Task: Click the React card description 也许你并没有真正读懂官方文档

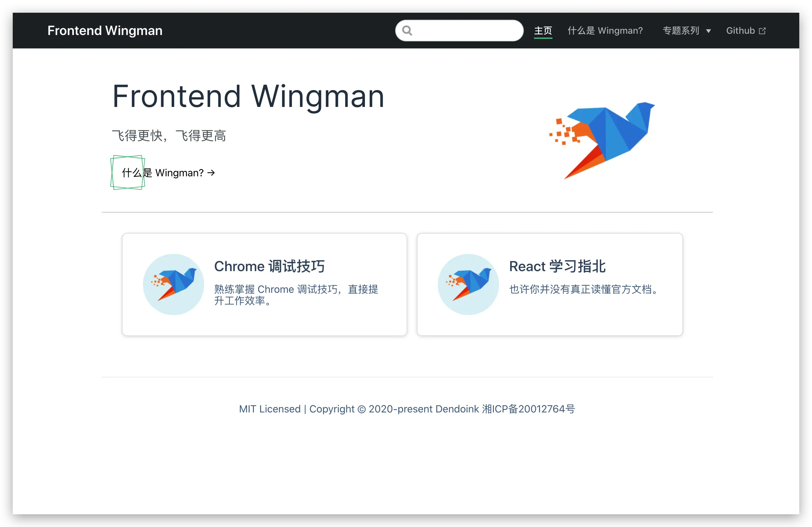Action: pos(583,289)
